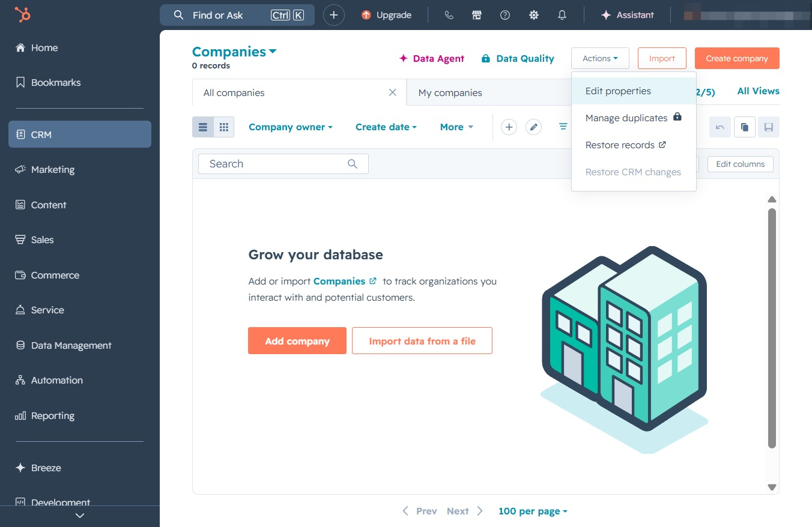
Task: Click the undo view changes icon
Action: (x=720, y=127)
